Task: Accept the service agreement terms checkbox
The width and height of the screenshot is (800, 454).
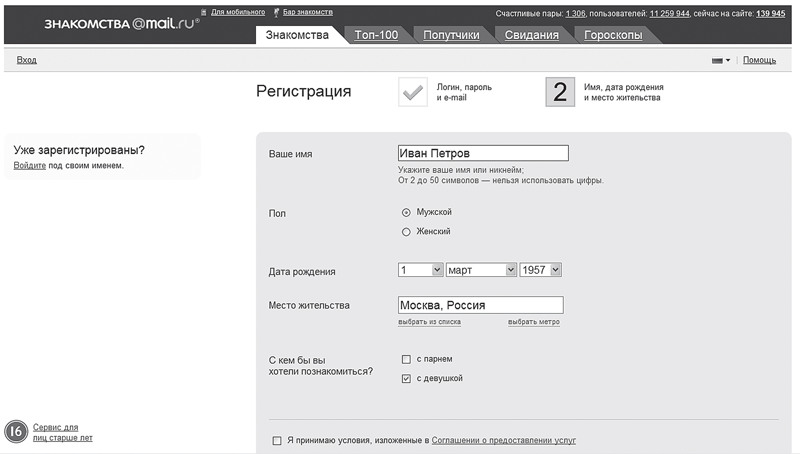Action: point(277,440)
